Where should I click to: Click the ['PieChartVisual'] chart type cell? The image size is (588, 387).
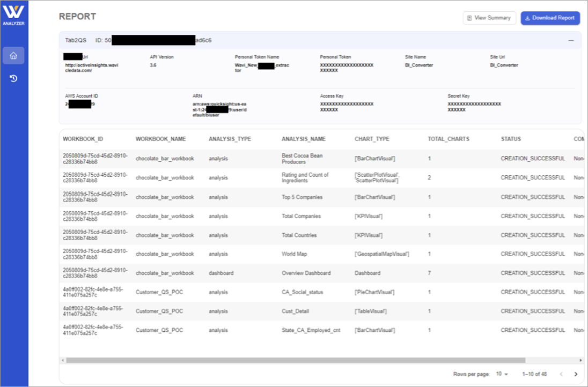coord(374,292)
